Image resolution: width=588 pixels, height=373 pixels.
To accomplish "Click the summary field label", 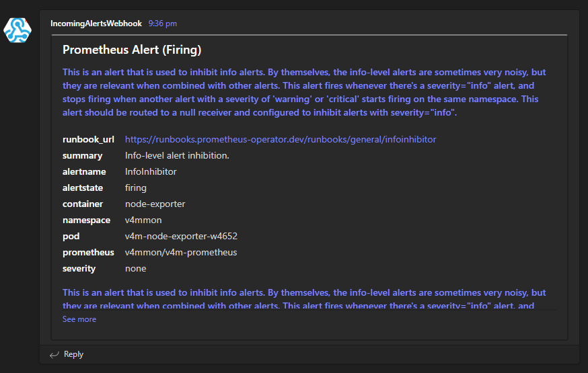I will [83, 155].
